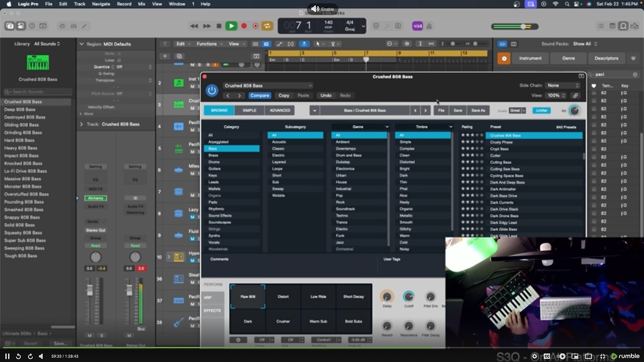Click the green Play button

(x=231, y=26)
